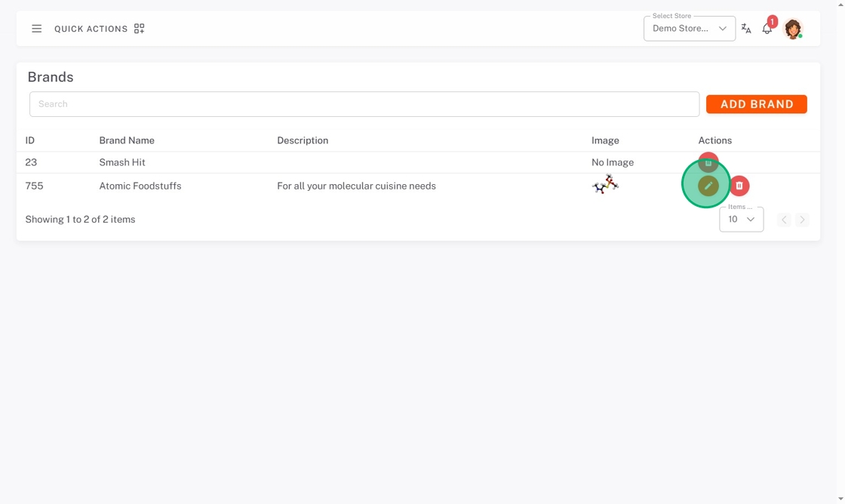Viewport: 845px width, 504px height.
Task: Click the Atomic Foodstuffs molecule image
Action: 605,184
